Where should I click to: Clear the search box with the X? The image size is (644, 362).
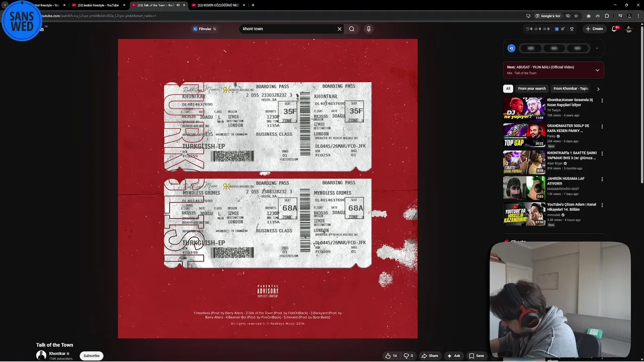(x=340, y=29)
